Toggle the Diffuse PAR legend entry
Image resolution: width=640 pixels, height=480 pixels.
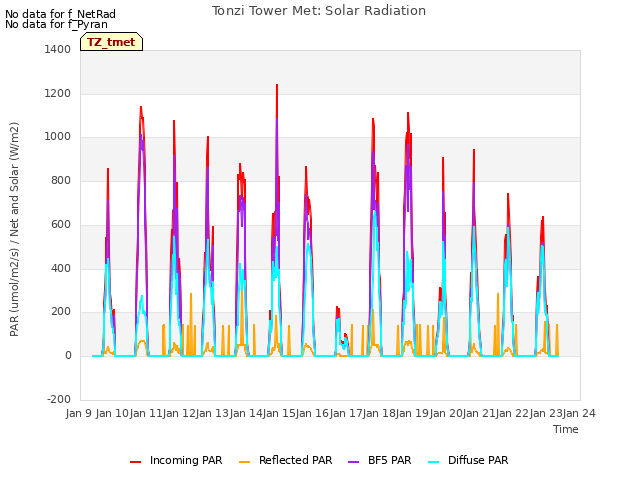pos(468,460)
